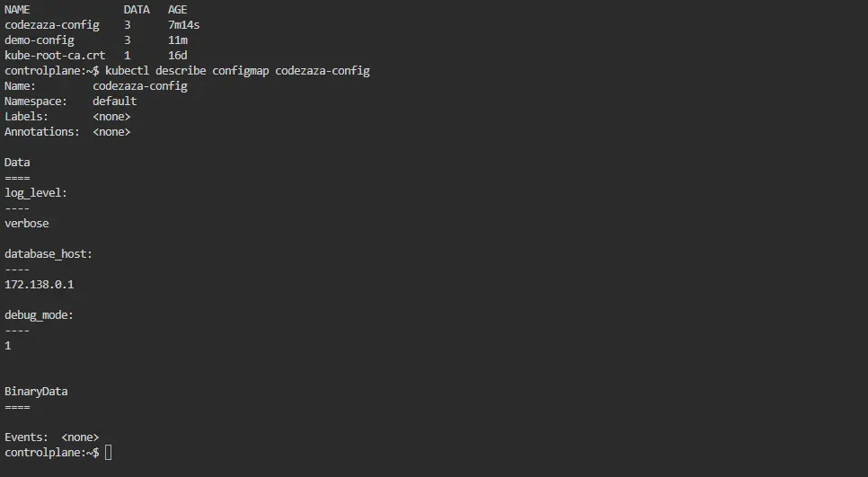Viewport: 868px width, 477px height.
Task: Click the BinaryData section heading
Action: coord(36,392)
